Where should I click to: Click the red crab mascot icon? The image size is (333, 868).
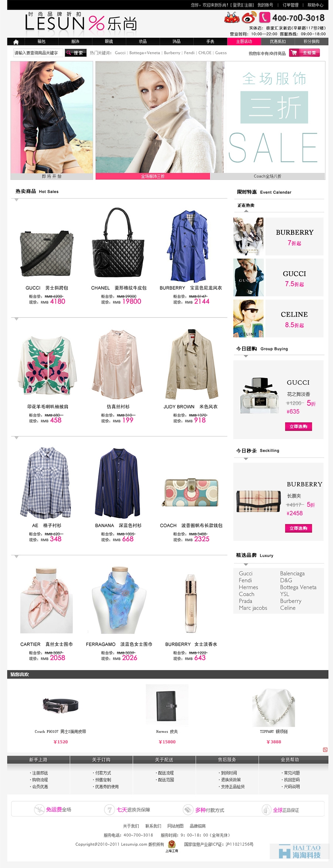(x=232, y=17)
